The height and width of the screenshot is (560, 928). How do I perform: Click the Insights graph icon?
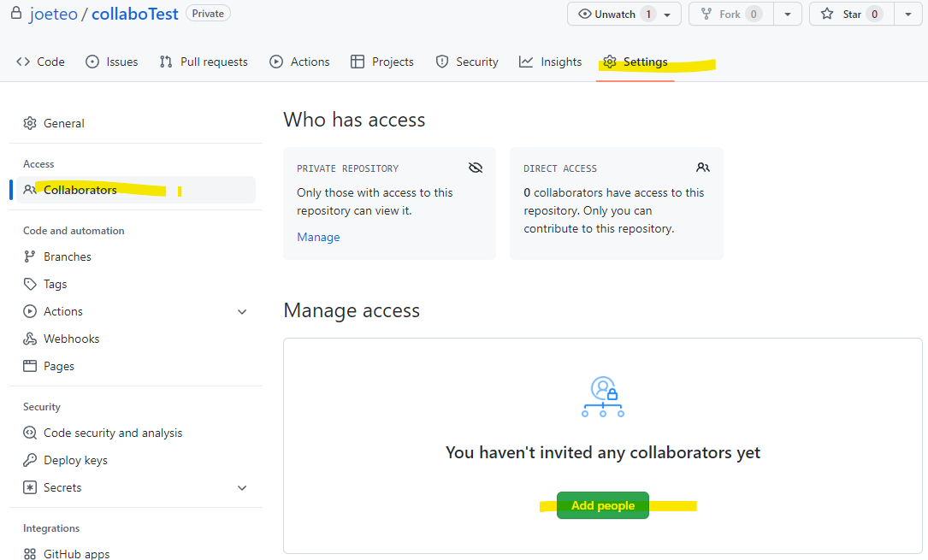point(526,62)
